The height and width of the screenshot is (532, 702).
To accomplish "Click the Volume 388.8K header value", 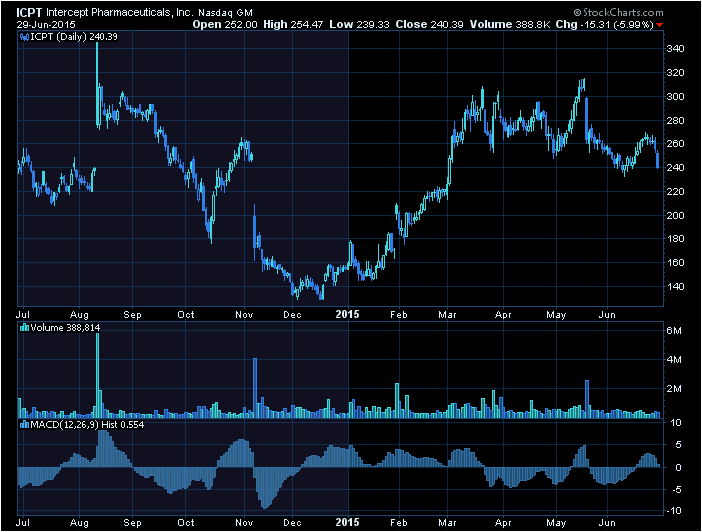I will click(509, 25).
